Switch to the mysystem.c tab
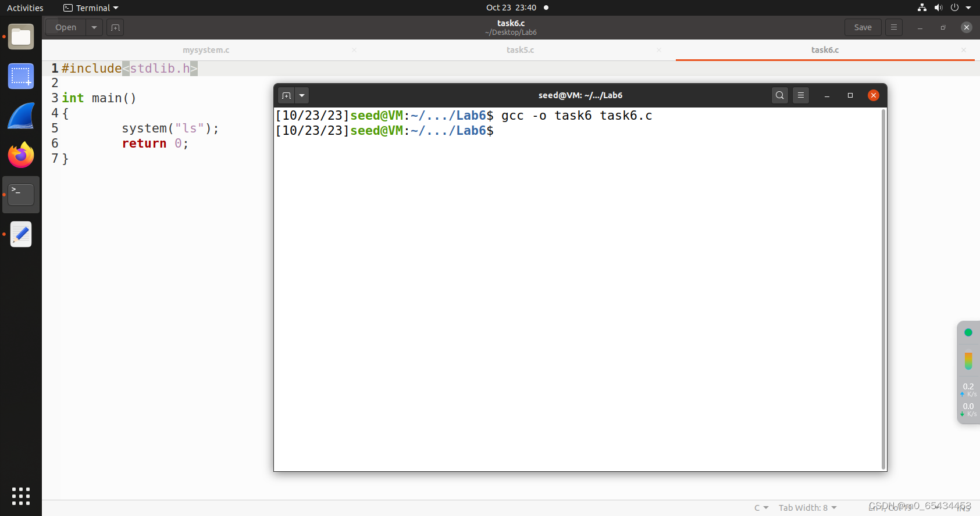Viewport: 980px width, 516px height. (206, 50)
